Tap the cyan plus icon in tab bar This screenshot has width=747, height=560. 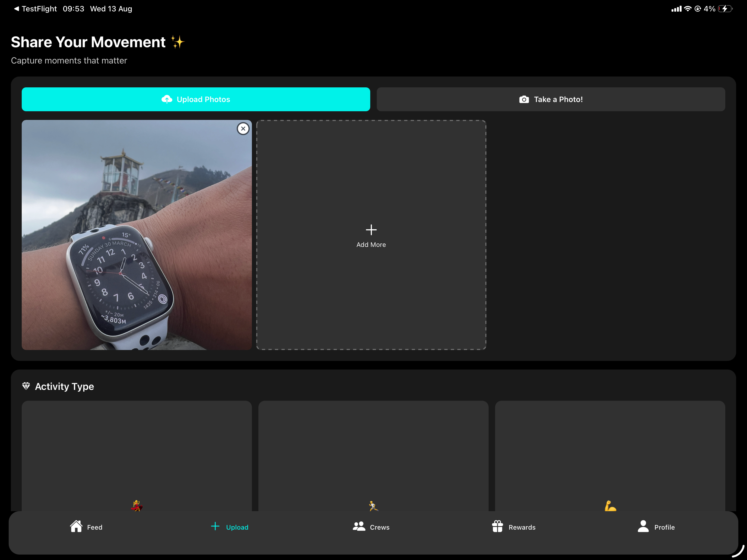(215, 526)
